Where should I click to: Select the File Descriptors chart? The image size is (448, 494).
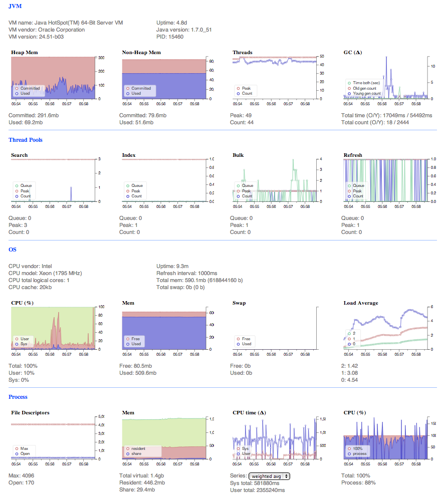(53, 438)
